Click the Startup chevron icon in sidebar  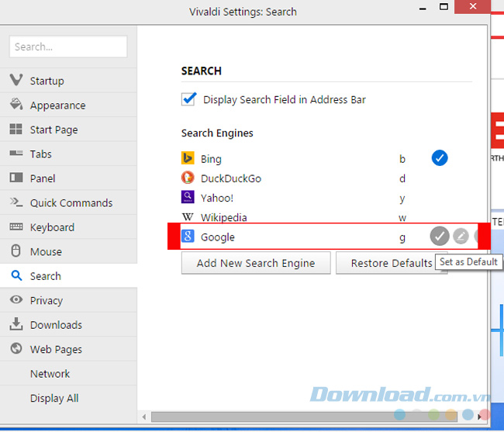[16, 81]
